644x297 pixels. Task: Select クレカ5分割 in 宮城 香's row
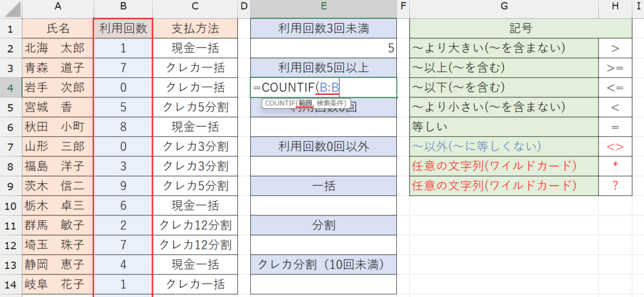coord(195,107)
